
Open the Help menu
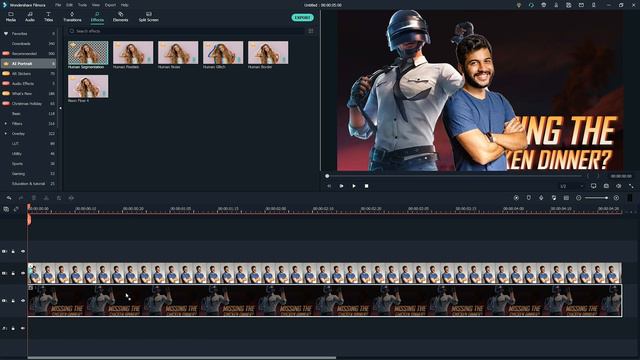coord(124,5)
